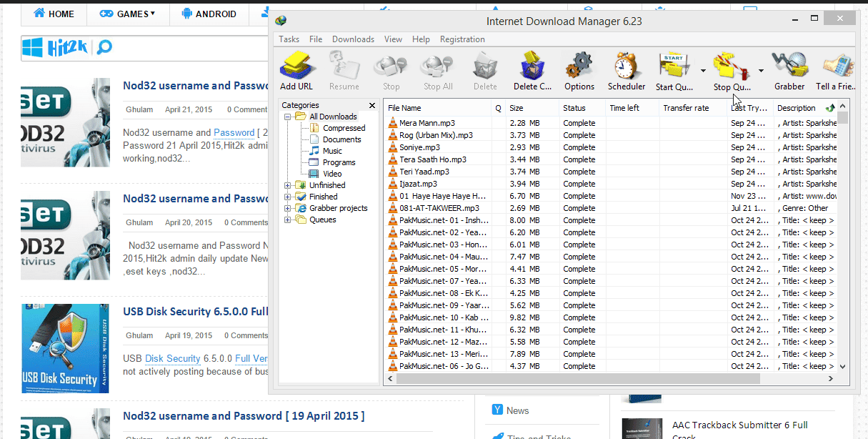Select the file Ijazat.mp3
The width and height of the screenshot is (868, 439).
(418, 184)
